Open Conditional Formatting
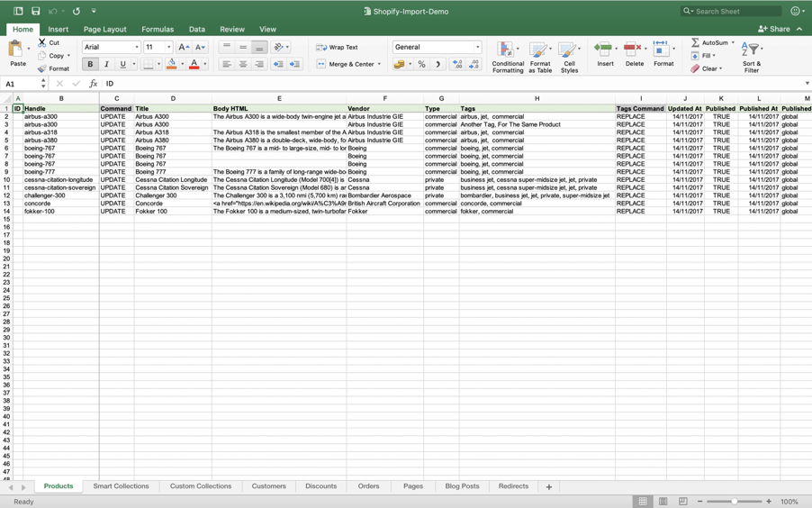Screen dimensions: 812x508 click(508, 57)
